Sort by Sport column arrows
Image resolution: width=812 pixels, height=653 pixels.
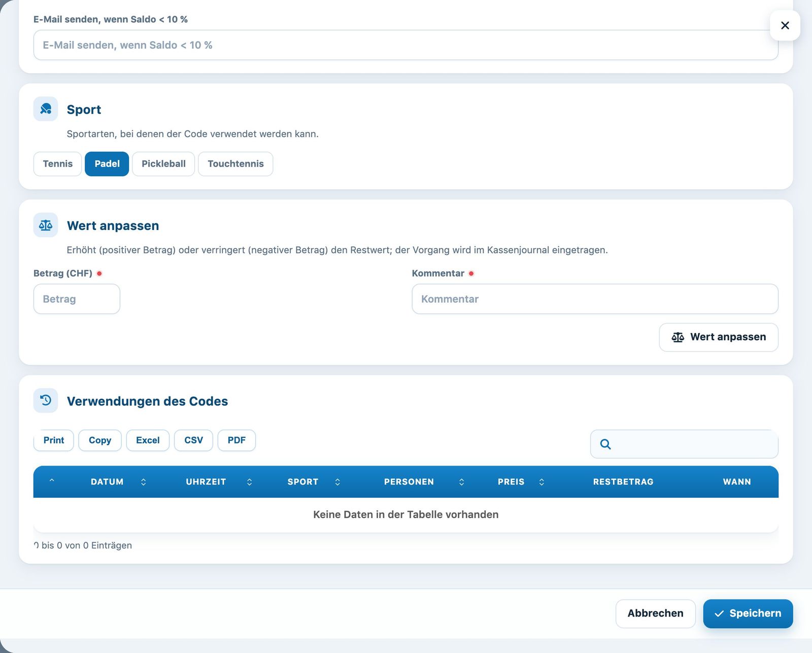tap(337, 482)
